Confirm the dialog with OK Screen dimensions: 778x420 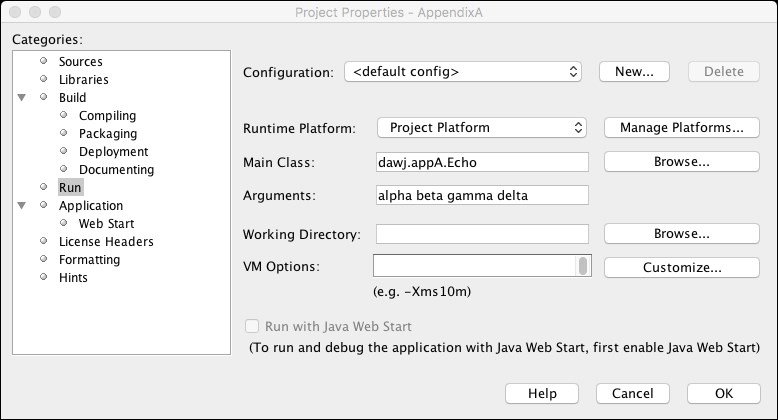[x=724, y=394]
